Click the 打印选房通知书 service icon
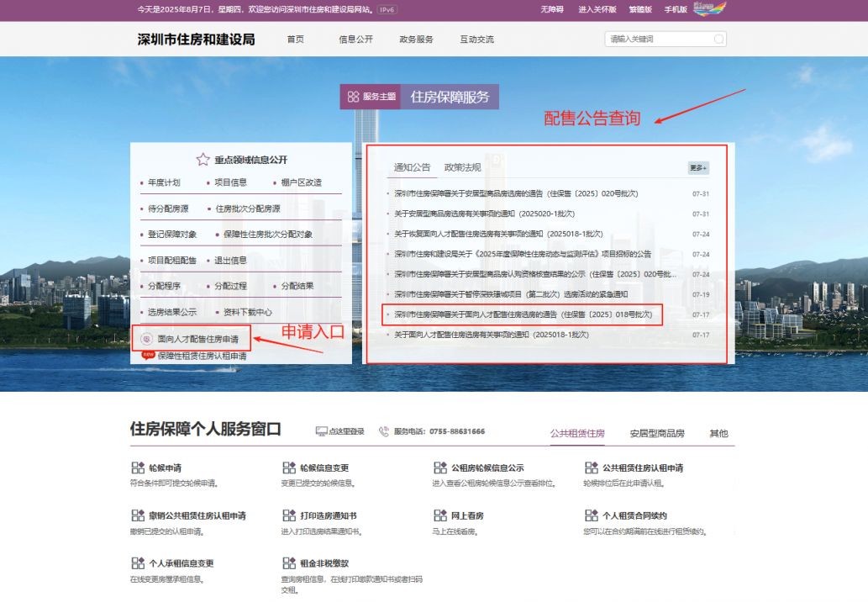868x602 pixels. [x=289, y=515]
